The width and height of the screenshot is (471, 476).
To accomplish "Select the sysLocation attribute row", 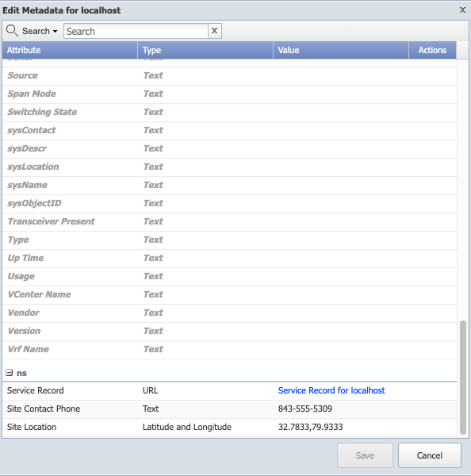I will coord(229,167).
